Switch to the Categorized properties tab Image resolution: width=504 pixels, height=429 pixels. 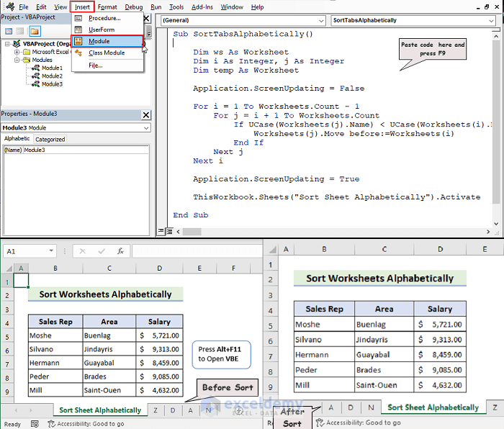coord(50,140)
